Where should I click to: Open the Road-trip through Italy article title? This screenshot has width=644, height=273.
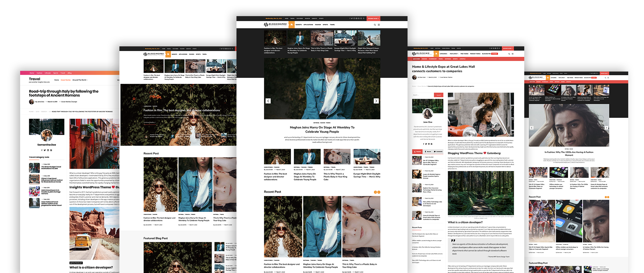(x=64, y=93)
